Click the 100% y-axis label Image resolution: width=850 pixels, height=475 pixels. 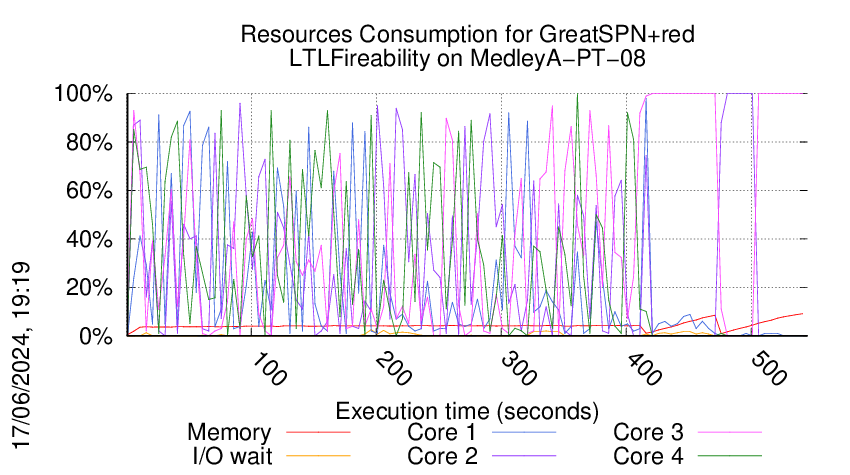tap(83, 94)
